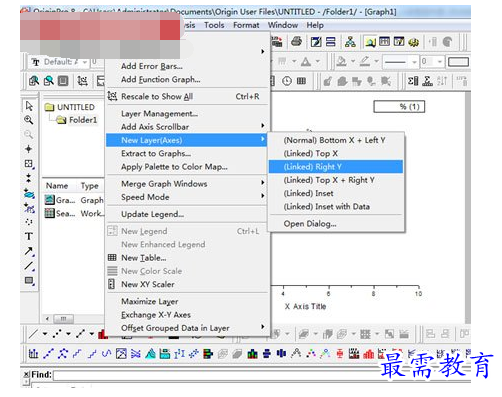The image size is (502, 397).
Task: Click the Scatter plot icon in bottom toolbar
Action: click(57, 334)
